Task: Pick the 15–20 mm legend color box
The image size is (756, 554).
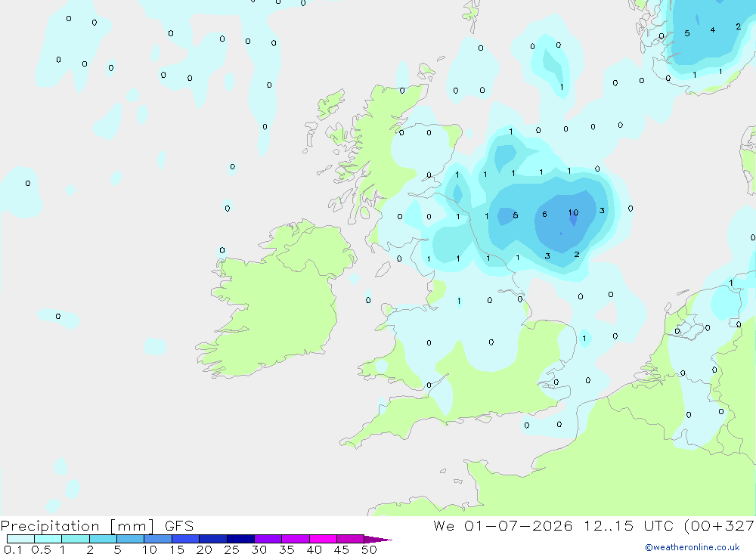Action: (x=186, y=539)
